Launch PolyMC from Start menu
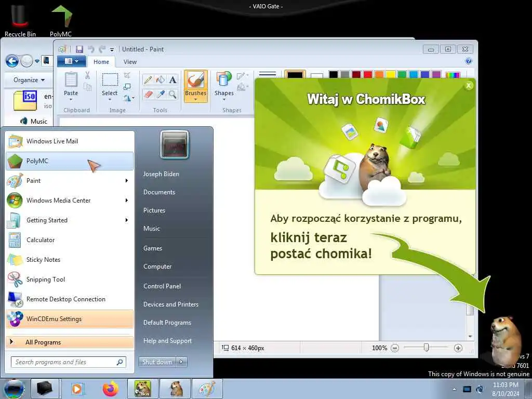The height and width of the screenshot is (399, 532). (x=70, y=161)
